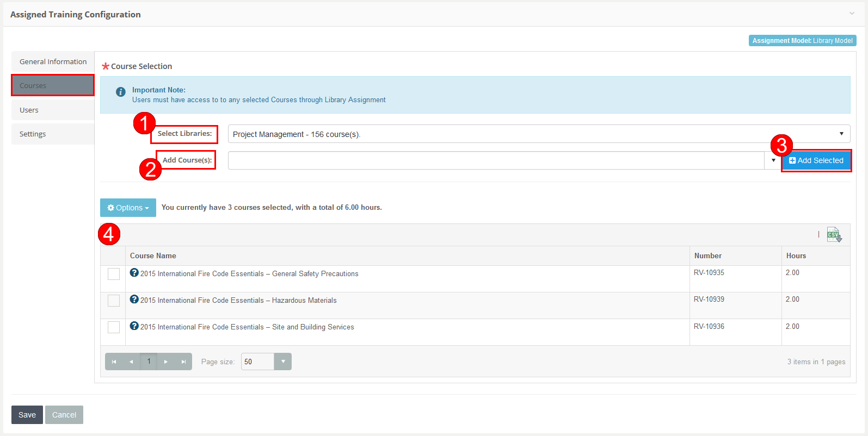Open the Select Libraries dropdown

point(841,134)
